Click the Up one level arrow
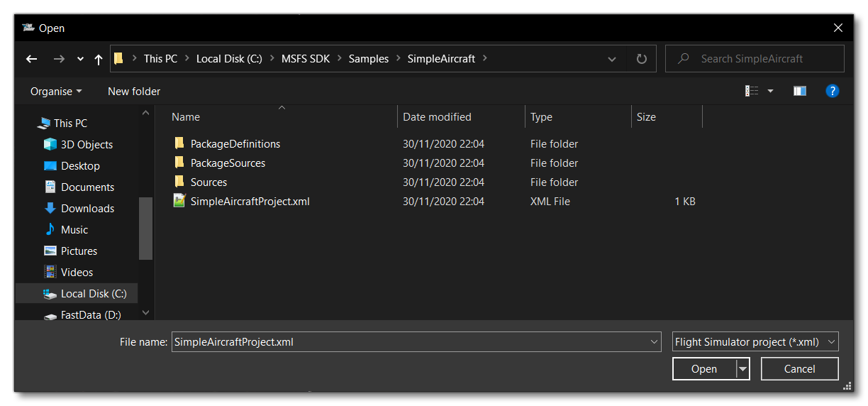This screenshot has height=406, width=868. coord(98,59)
